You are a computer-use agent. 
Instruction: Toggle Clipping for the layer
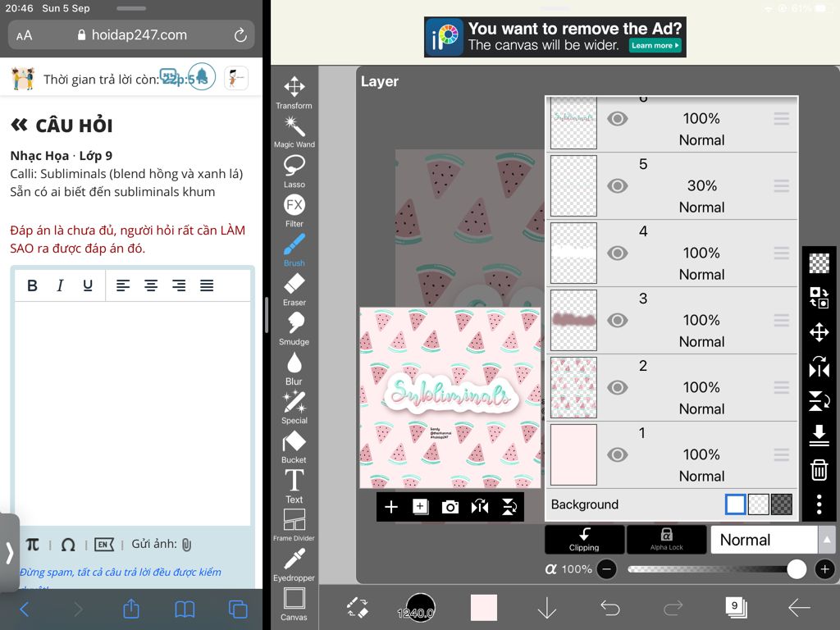tap(584, 540)
